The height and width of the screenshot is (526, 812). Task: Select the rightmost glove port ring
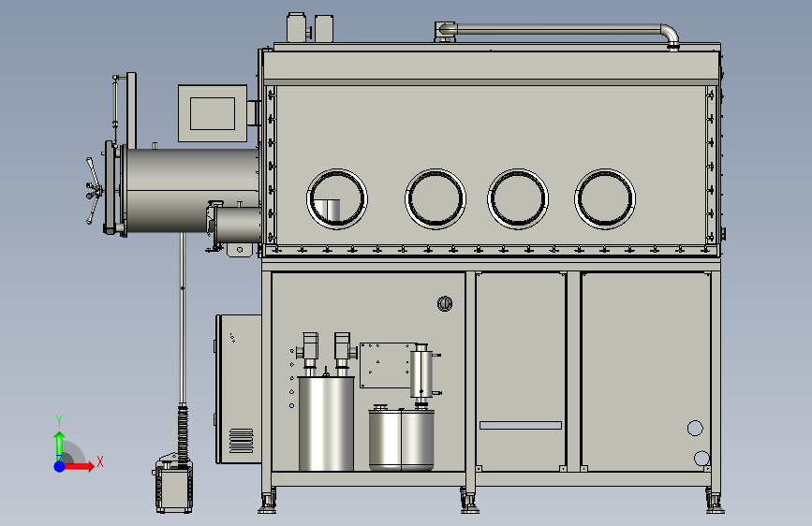(x=605, y=198)
